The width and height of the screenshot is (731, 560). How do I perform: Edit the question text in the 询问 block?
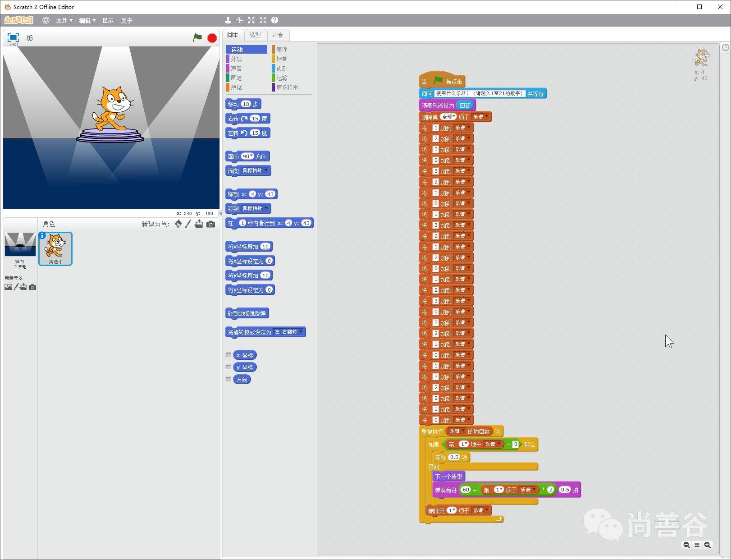coord(480,93)
